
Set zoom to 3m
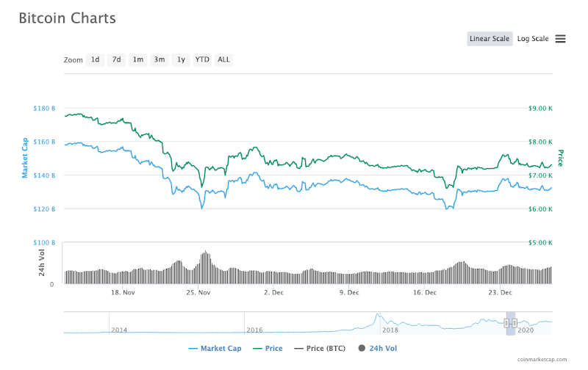coord(159,59)
